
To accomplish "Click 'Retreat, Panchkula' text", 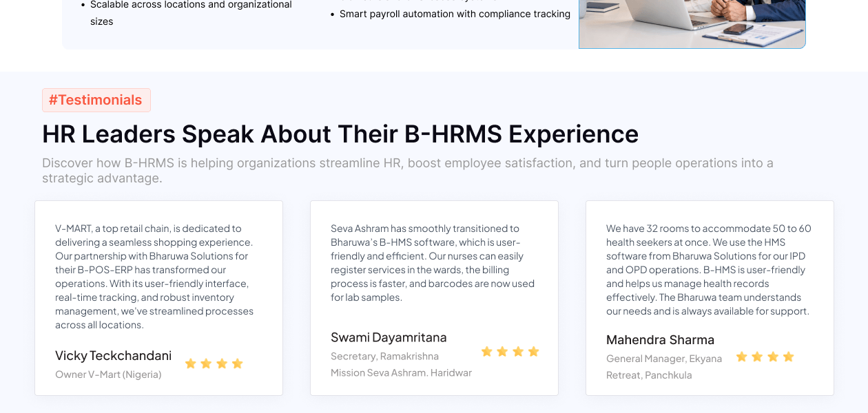I will click(x=649, y=375).
